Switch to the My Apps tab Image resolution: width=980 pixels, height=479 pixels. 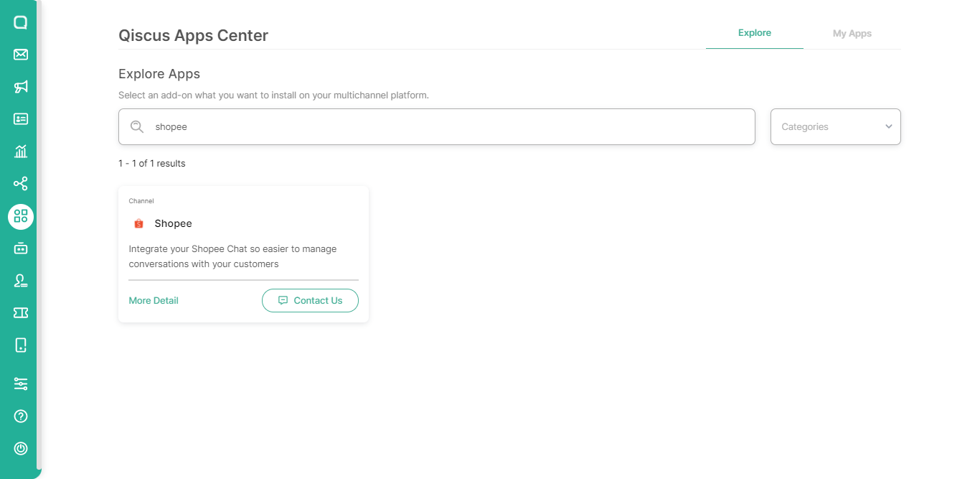(x=852, y=34)
